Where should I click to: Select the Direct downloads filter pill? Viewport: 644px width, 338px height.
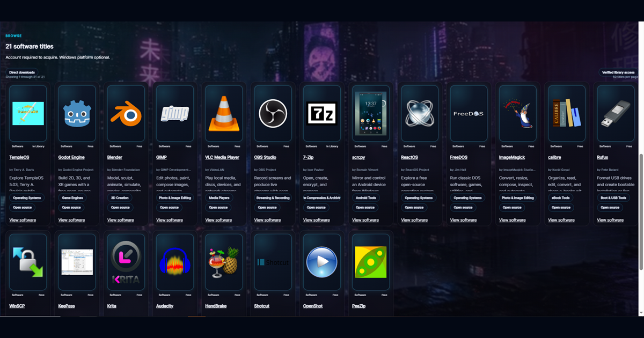(22, 72)
